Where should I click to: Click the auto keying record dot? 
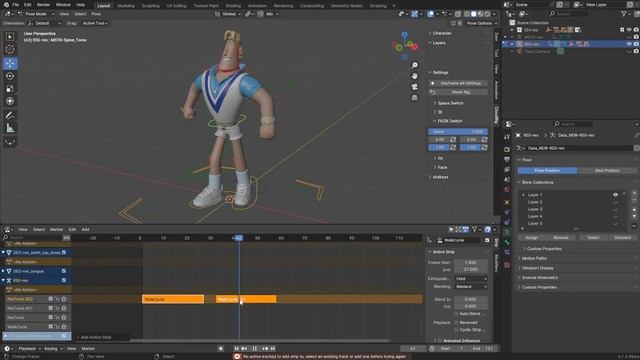[x=221, y=349]
